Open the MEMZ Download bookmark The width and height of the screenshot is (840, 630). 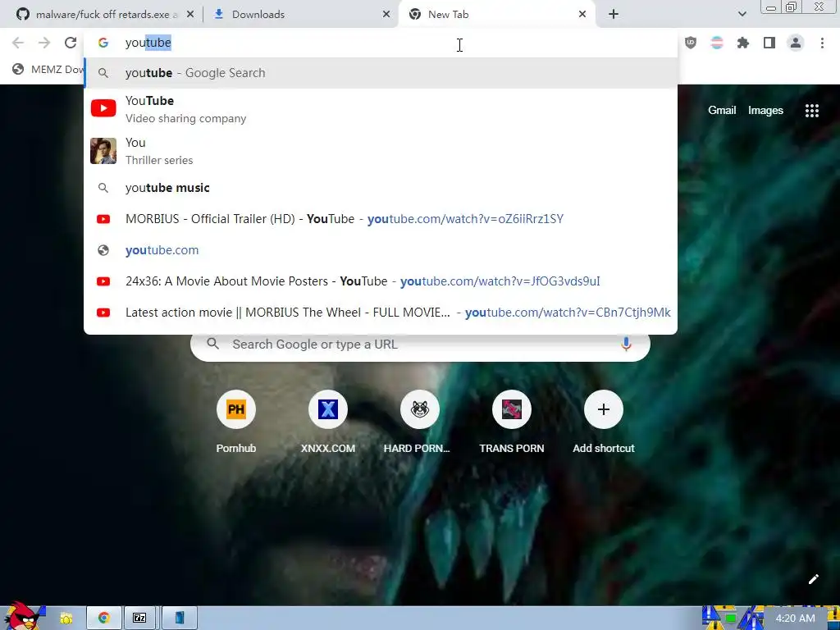point(48,69)
